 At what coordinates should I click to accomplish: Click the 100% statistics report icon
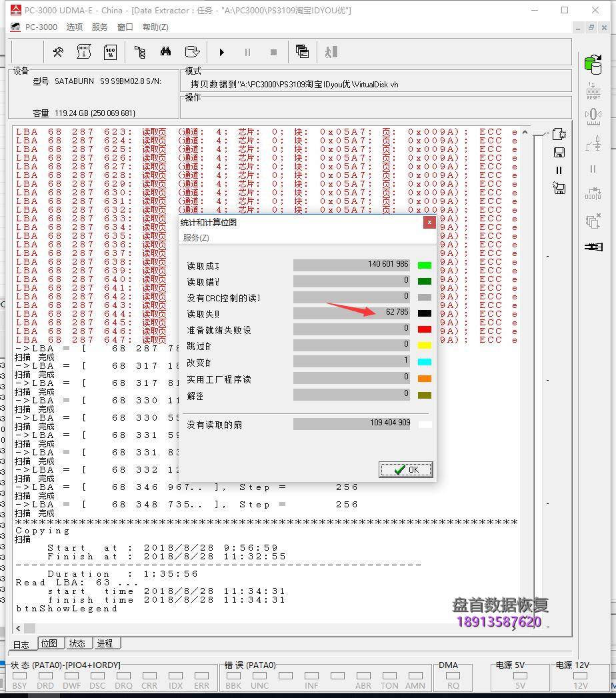(x=110, y=52)
